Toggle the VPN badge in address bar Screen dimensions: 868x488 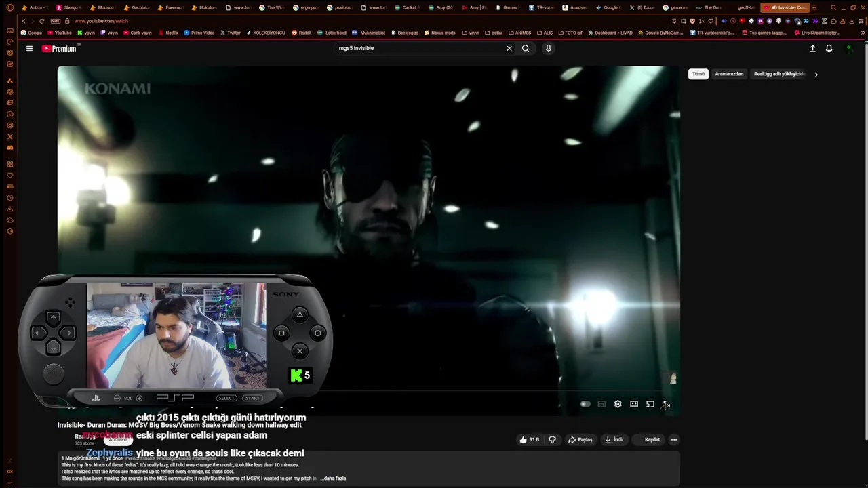click(x=56, y=21)
